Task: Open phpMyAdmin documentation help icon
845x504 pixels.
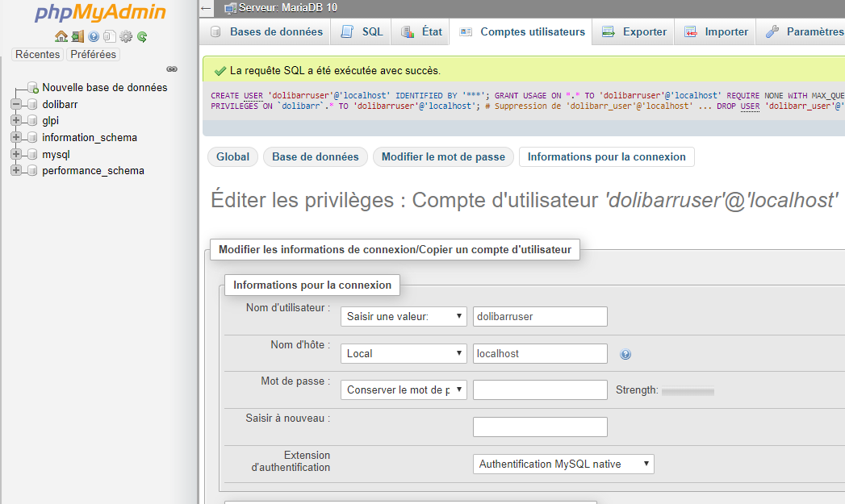Action: (x=94, y=36)
